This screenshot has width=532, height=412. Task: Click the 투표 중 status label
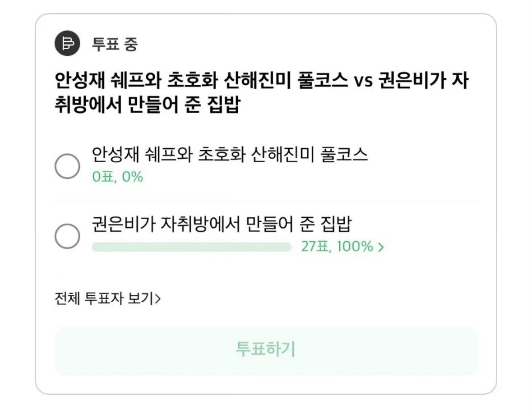115,44
